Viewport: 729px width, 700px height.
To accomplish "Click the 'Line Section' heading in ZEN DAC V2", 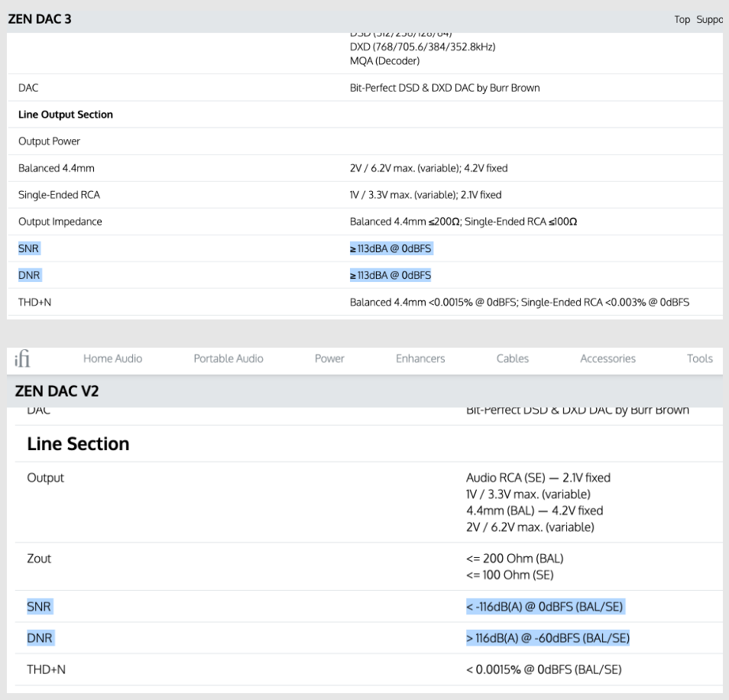I will coord(78,443).
